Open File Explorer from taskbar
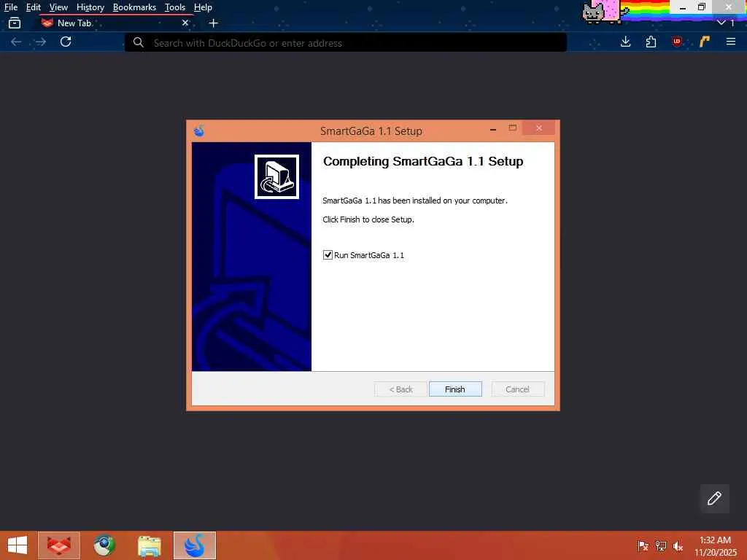The image size is (747, 560). pyautogui.click(x=150, y=545)
